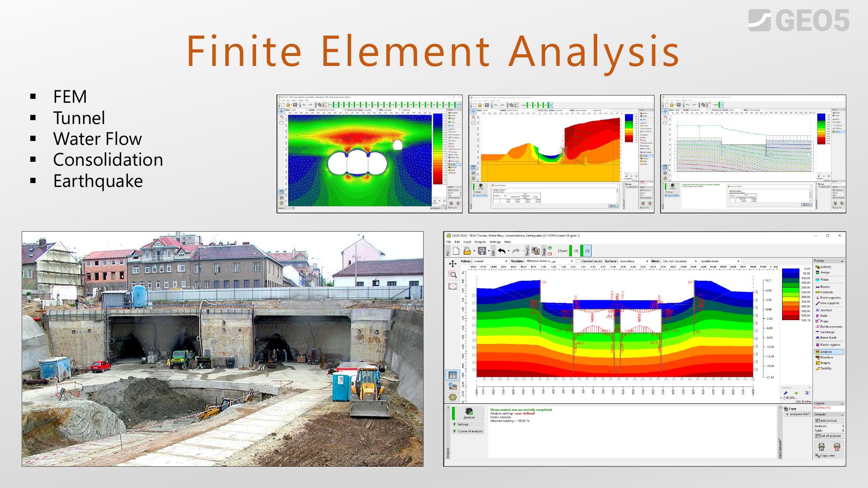Image resolution: width=868 pixels, height=488 pixels.
Task: Select the pan/move view tool
Action: [x=453, y=263]
